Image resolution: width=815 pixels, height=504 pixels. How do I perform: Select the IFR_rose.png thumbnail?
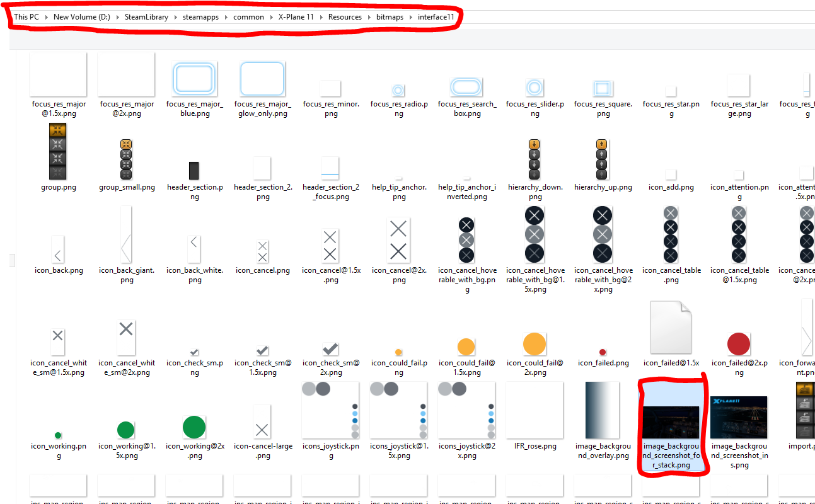pos(535,410)
